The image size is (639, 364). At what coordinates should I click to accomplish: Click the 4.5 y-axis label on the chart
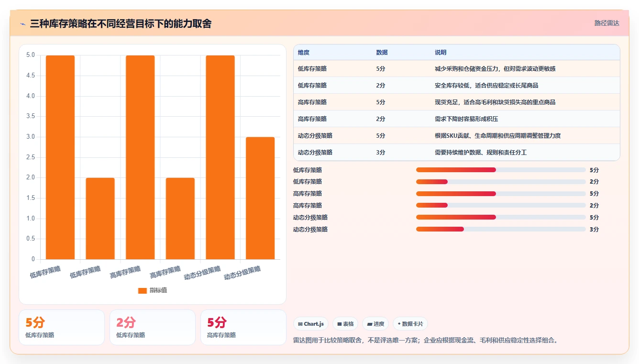(31, 76)
